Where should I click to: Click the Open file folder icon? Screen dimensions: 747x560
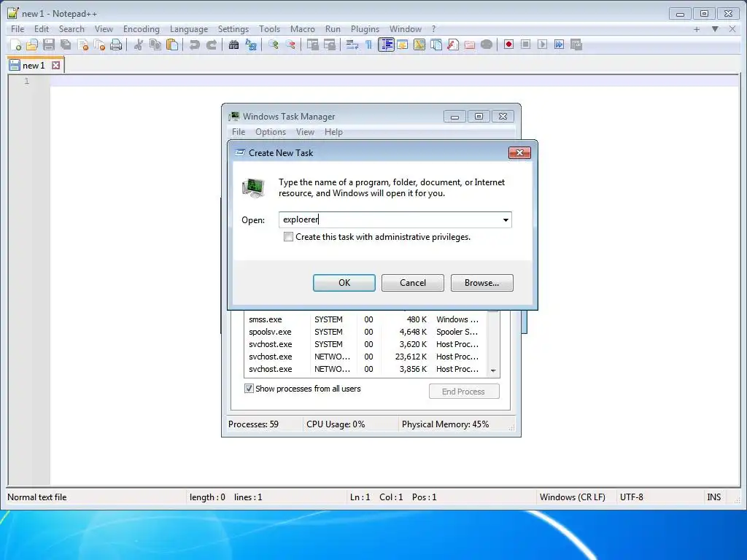pyautogui.click(x=32, y=44)
